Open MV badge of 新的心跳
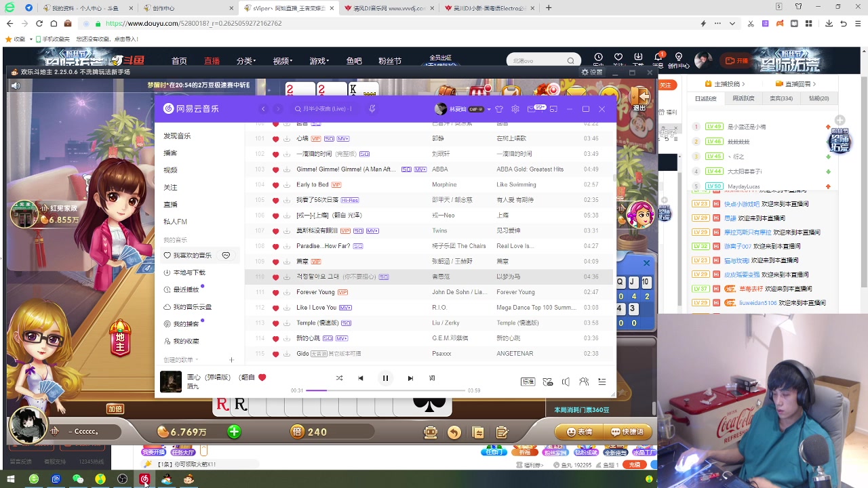Viewport: 868px width, 488px height. [342, 338]
